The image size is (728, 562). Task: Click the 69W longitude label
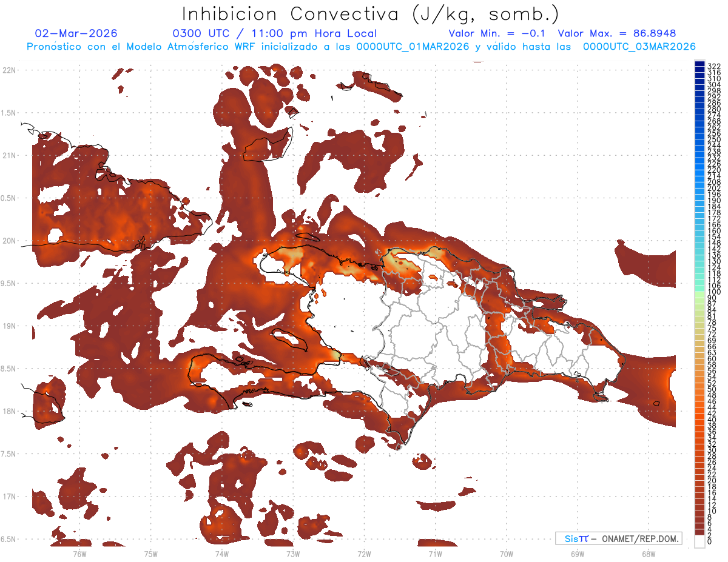pyautogui.click(x=578, y=554)
